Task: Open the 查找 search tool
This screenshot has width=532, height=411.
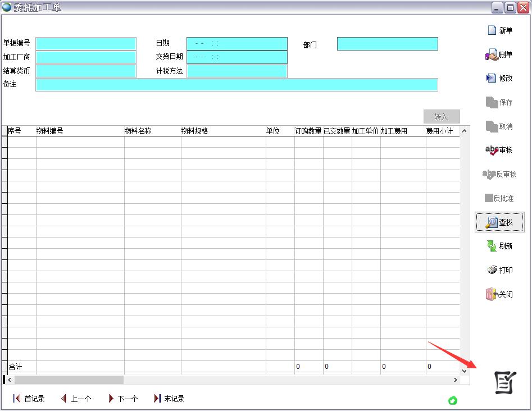Action: pos(499,222)
